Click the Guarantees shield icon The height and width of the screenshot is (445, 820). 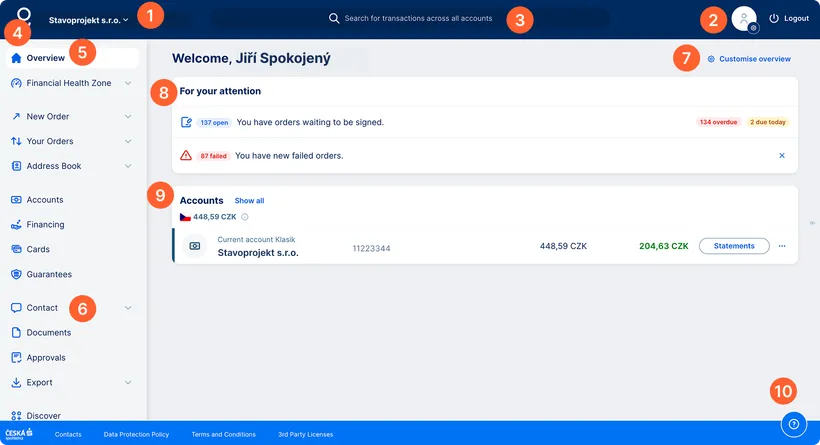pos(16,275)
